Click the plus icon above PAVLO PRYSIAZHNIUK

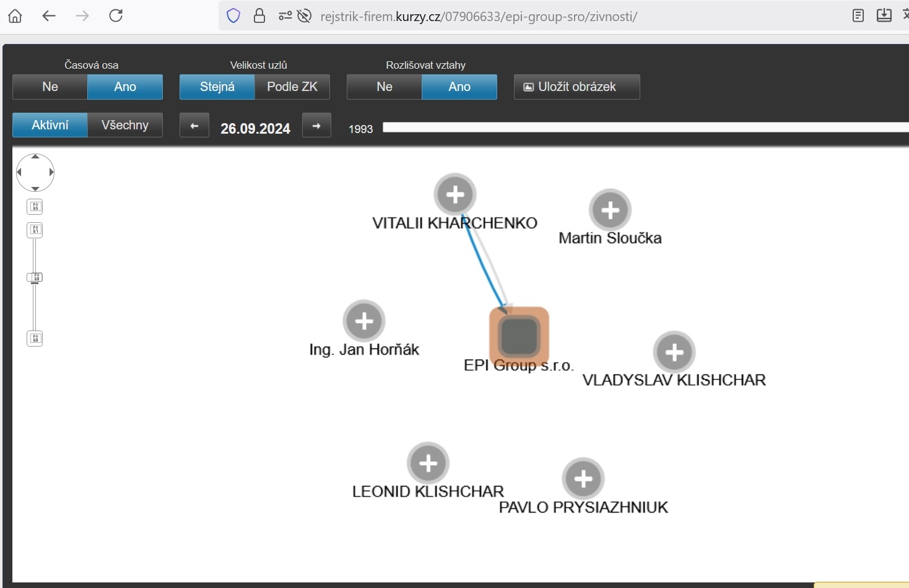(583, 479)
